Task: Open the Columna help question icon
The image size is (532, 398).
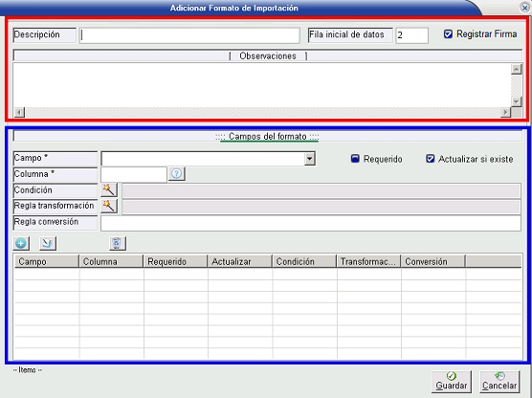Action: (176, 174)
